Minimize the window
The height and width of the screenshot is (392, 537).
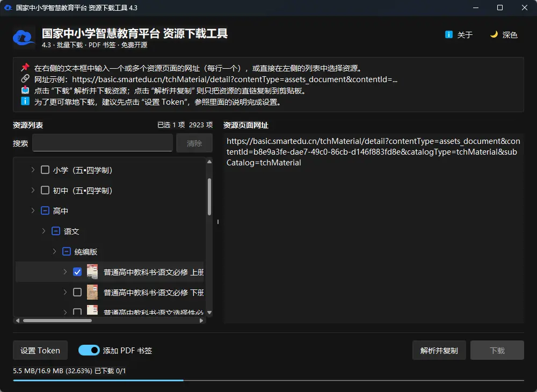476,8
